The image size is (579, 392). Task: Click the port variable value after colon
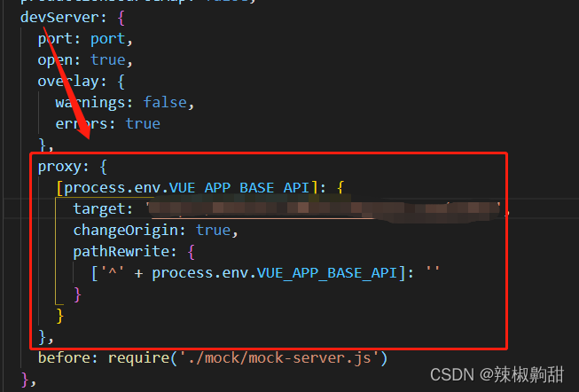click(108, 39)
